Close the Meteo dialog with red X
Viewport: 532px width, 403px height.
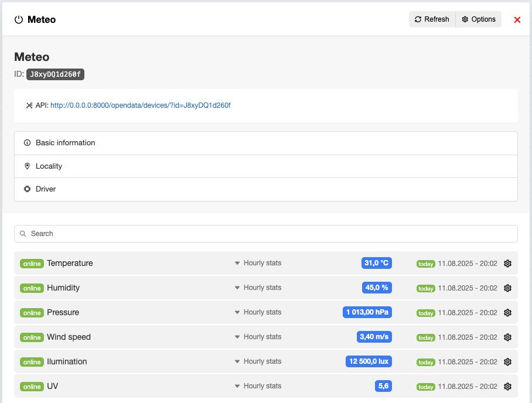tap(517, 20)
